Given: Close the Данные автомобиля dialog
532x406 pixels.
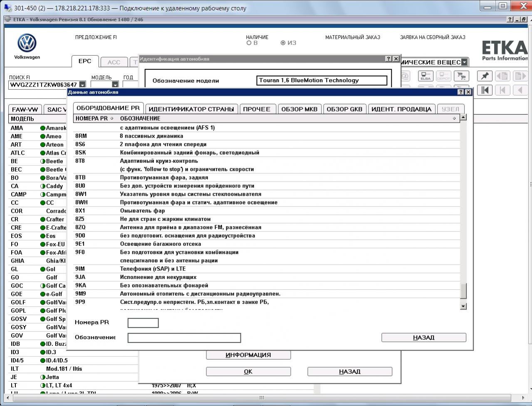Looking at the screenshot, I should click(x=468, y=92).
